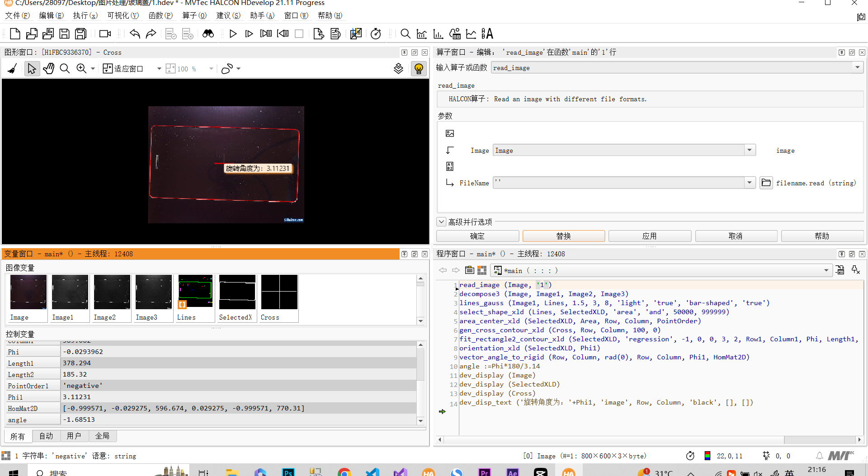Expand the Image parameter dropdown
The width and height of the screenshot is (868, 476).
(x=750, y=150)
